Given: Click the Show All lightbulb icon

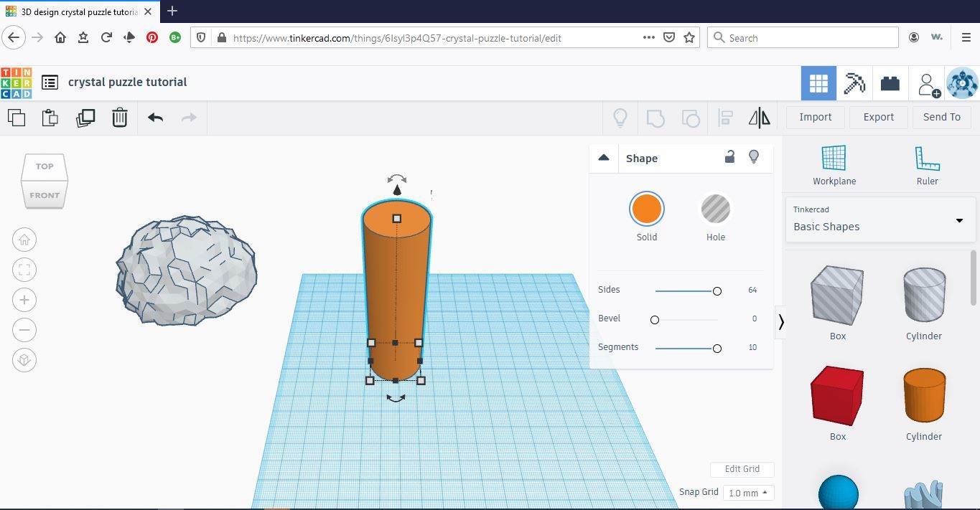Looking at the screenshot, I should [620, 118].
